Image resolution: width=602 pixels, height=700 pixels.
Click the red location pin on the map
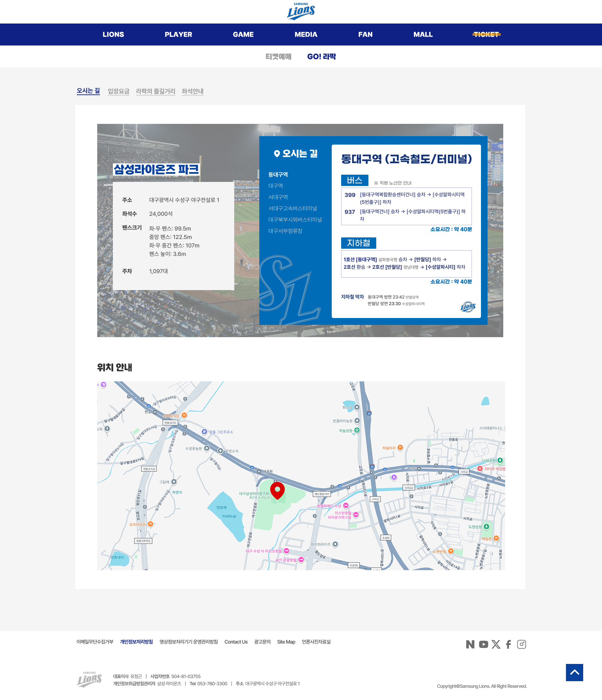coord(277,490)
